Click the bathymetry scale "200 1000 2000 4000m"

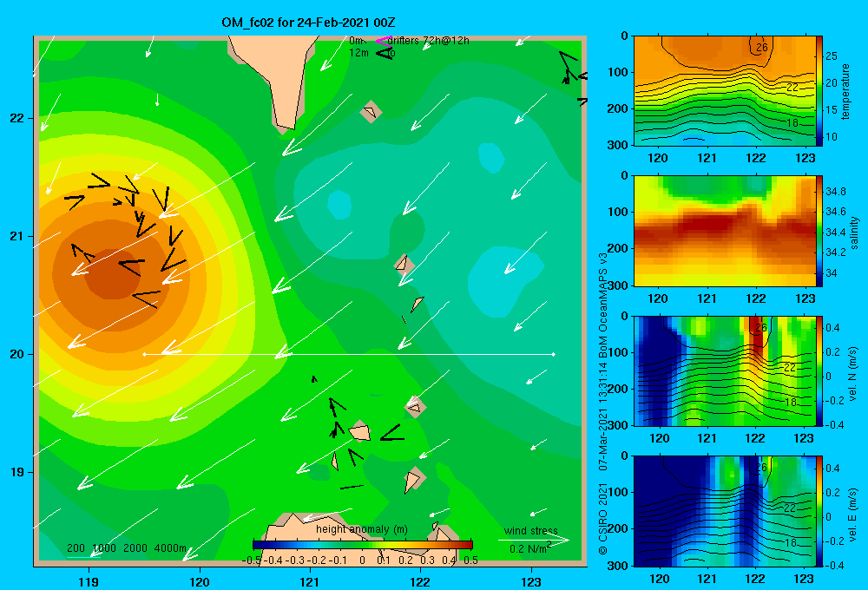[x=127, y=548]
